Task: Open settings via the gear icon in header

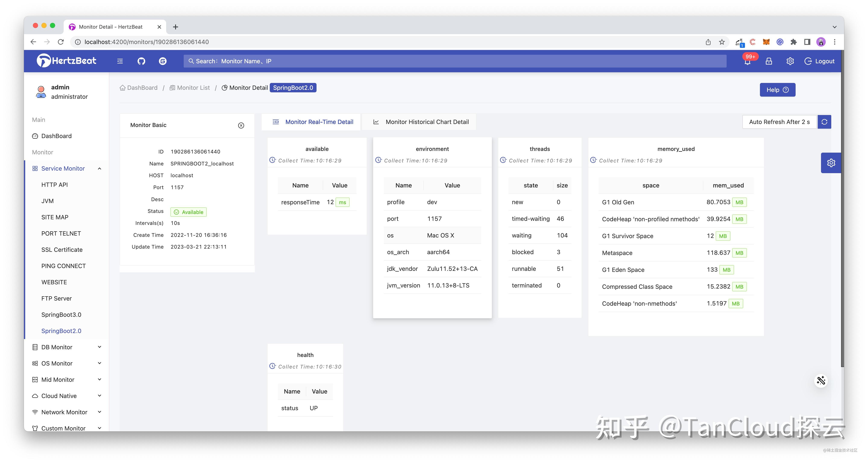Action: tap(790, 61)
